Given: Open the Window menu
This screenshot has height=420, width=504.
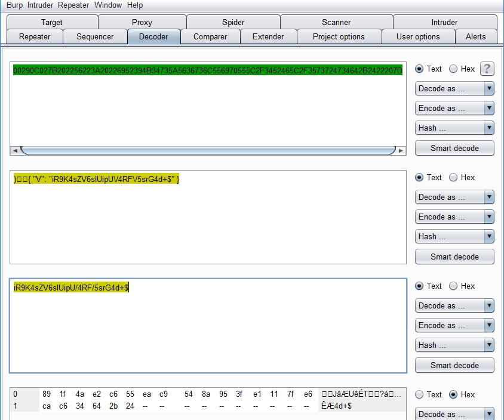Looking at the screenshot, I should [x=108, y=5].
